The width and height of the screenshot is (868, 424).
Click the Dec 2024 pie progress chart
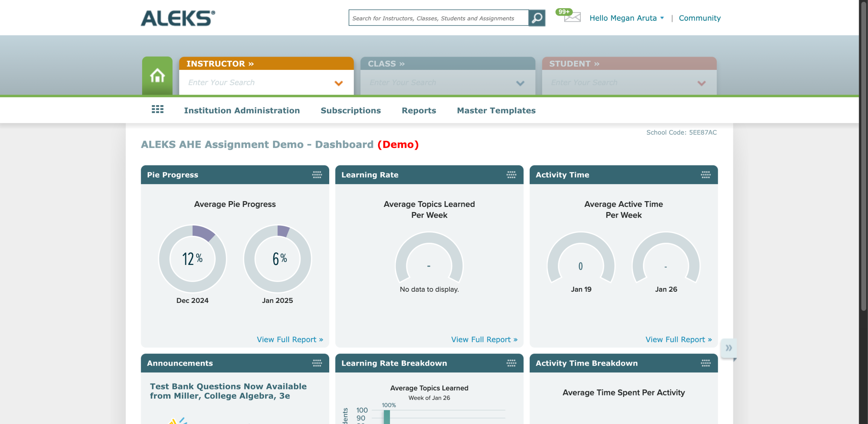(192, 258)
